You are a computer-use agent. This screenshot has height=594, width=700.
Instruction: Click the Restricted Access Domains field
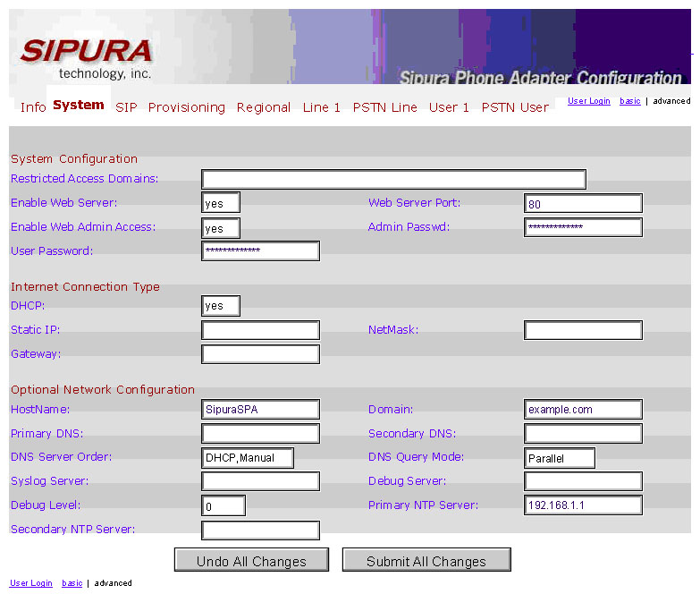click(393, 180)
